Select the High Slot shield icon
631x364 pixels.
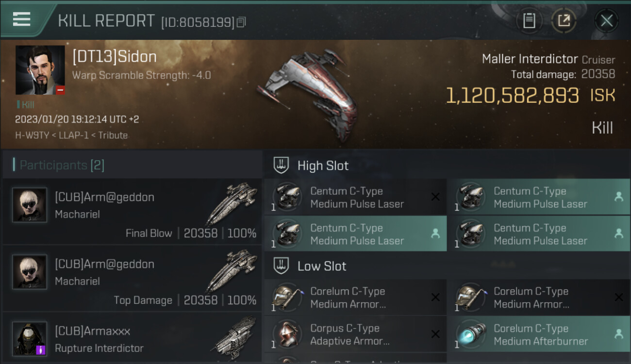(281, 165)
